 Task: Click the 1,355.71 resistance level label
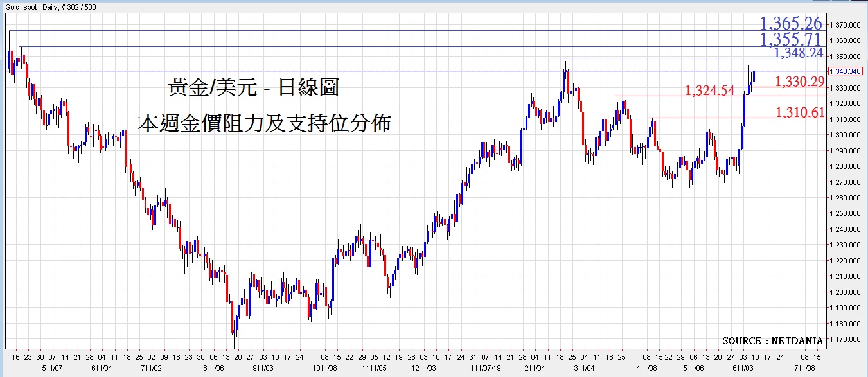coord(791,40)
